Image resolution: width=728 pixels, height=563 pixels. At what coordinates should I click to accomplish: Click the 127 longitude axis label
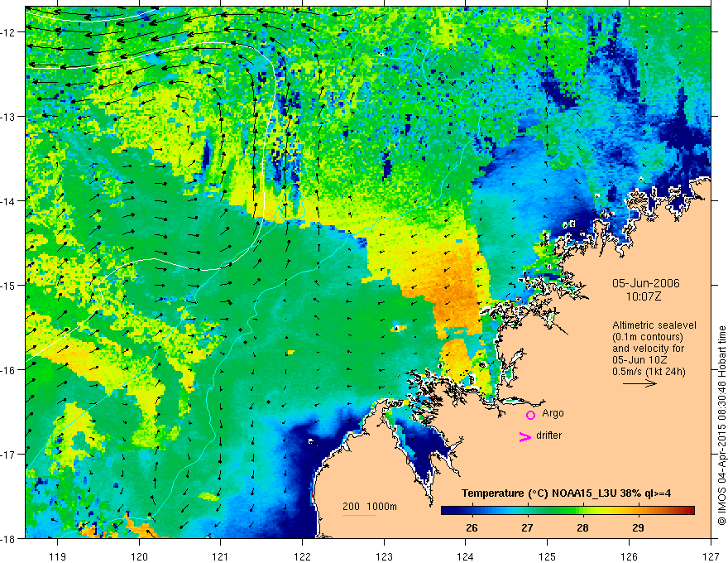[711, 556]
